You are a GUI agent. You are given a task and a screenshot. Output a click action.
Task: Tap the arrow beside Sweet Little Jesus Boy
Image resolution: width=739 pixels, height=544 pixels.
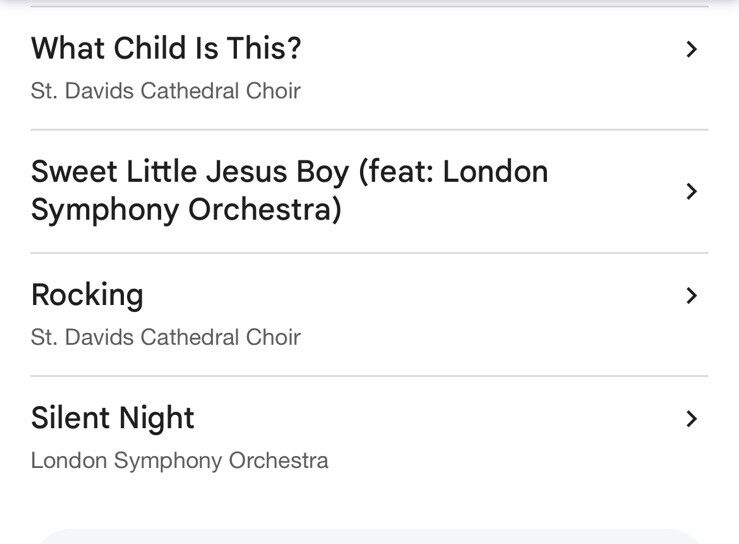[x=691, y=191]
